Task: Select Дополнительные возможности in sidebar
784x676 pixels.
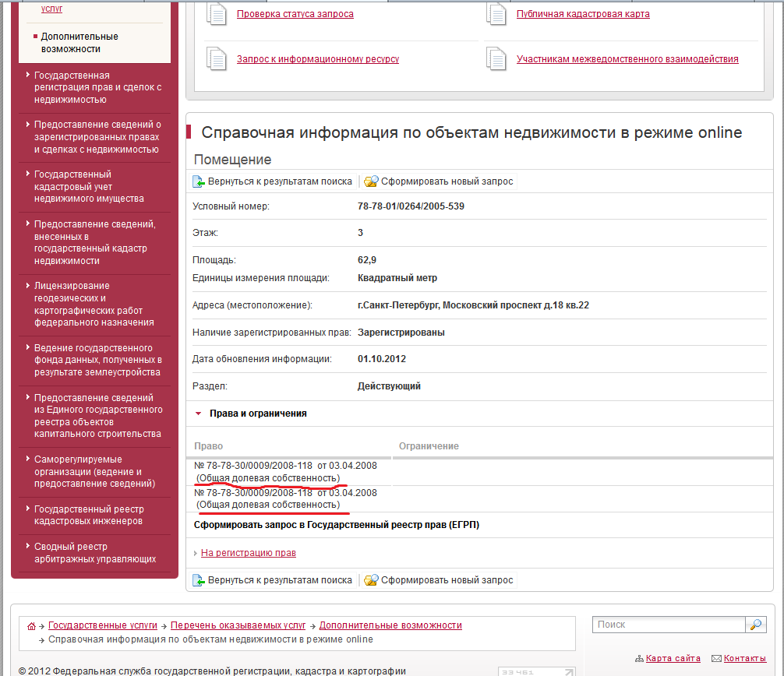Action: 79,43
